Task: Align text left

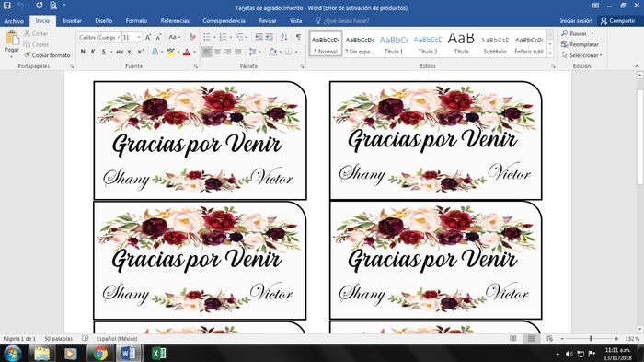Action: point(207,52)
